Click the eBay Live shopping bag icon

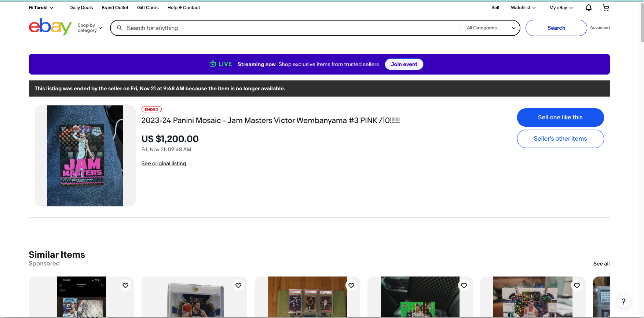pyautogui.click(x=212, y=64)
